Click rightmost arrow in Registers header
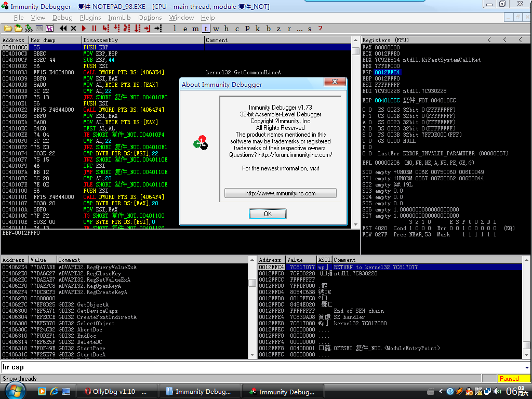This screenshot has width=532, height=399. (x=521, y=40)
